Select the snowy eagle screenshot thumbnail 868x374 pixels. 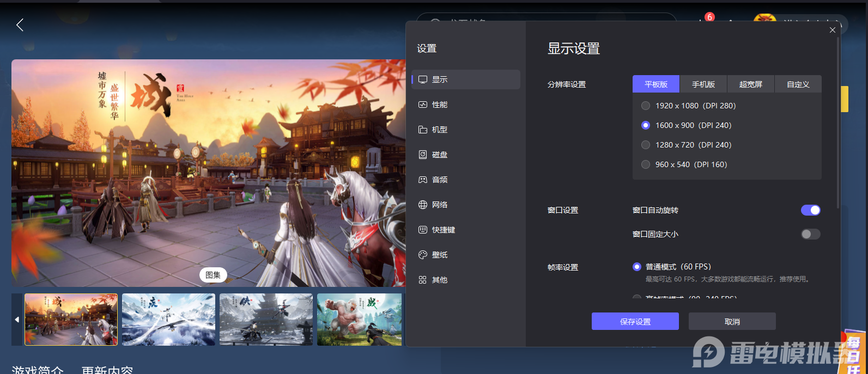coord(168,320)
